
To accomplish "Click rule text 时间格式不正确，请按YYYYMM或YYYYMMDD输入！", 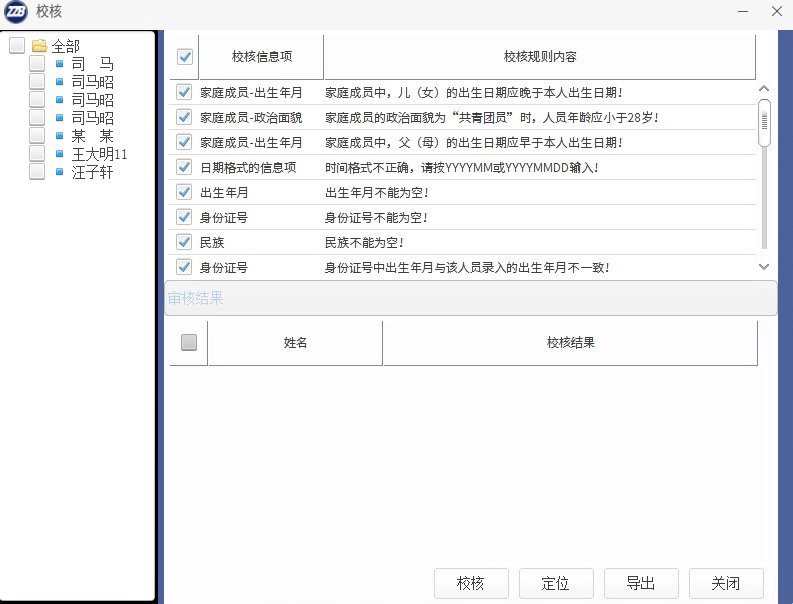I will (462, 167).
